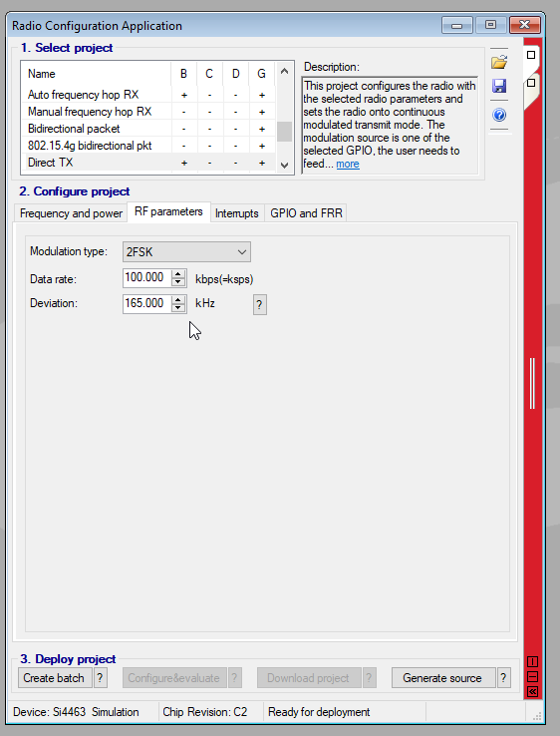Click the 'more' description link
Screen dimensions: 560x736
pos(348,164)
